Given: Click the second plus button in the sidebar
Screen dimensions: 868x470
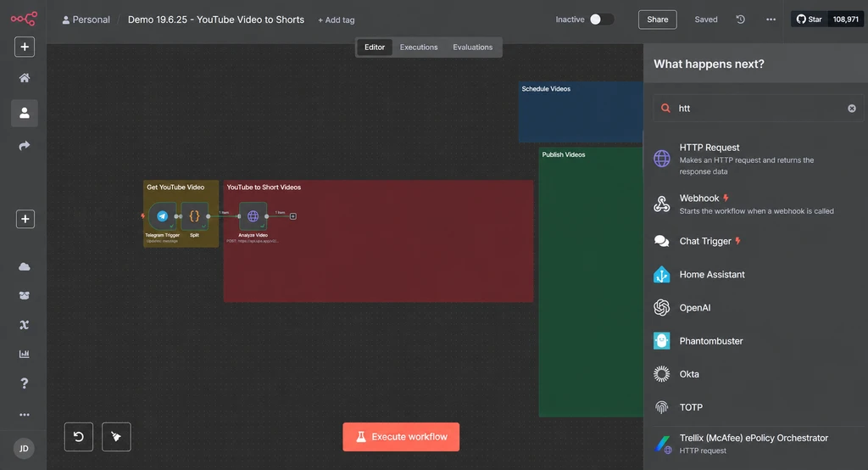Looking at the screenshot, I should 25,219.
